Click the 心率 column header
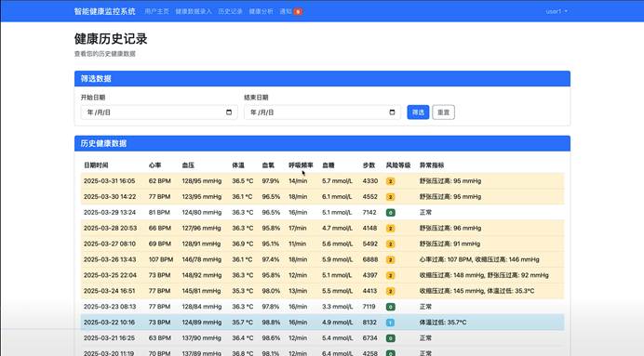Screen dimensions: 644x356 click(x=154, y=165)
